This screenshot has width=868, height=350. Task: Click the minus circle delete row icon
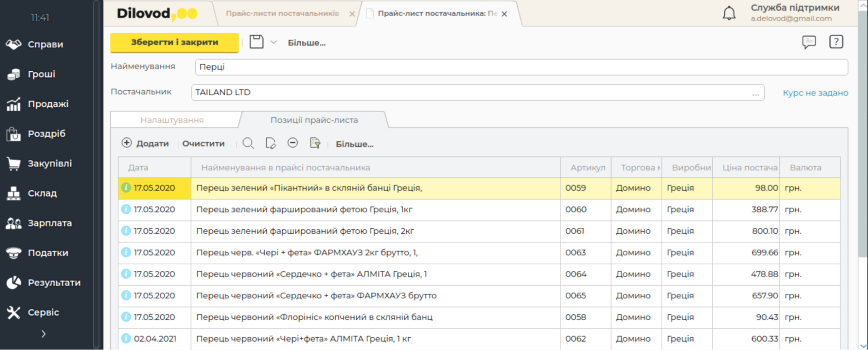click(x=293, y=143)
